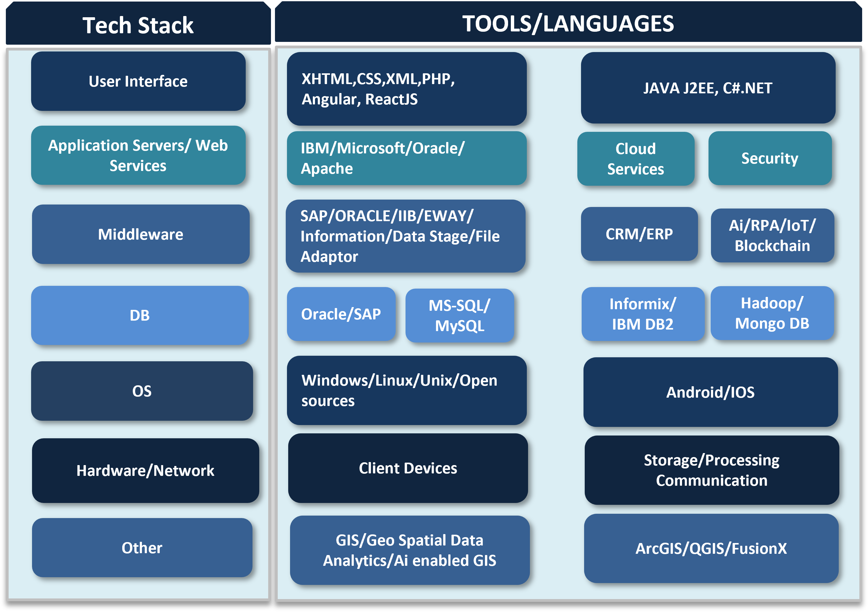Click SAP/ORACLE/IIB/EWAY Information/Data Stage box

pos(406,236)
